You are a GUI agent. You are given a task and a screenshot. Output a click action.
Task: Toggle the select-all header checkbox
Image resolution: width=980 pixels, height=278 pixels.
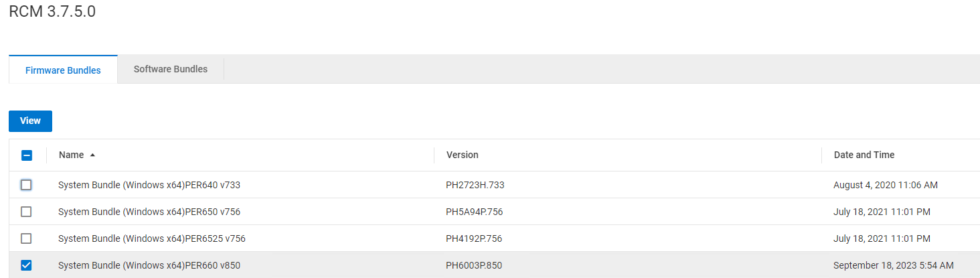27,155
